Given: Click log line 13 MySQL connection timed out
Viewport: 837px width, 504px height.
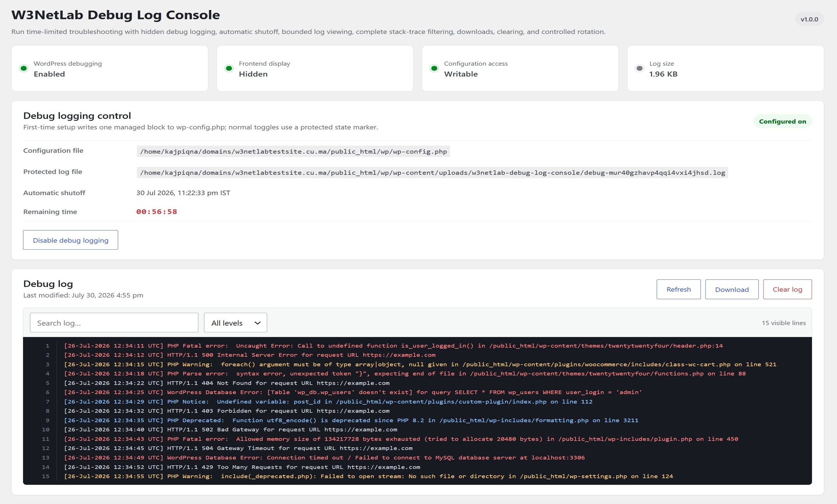Looking at the screenshot, I should pyautogui.click(x=325, y=458).
